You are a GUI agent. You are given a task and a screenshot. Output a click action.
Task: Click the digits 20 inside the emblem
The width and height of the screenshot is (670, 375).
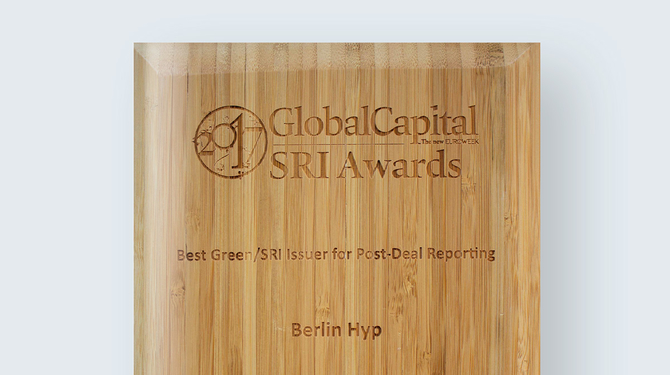209,143
